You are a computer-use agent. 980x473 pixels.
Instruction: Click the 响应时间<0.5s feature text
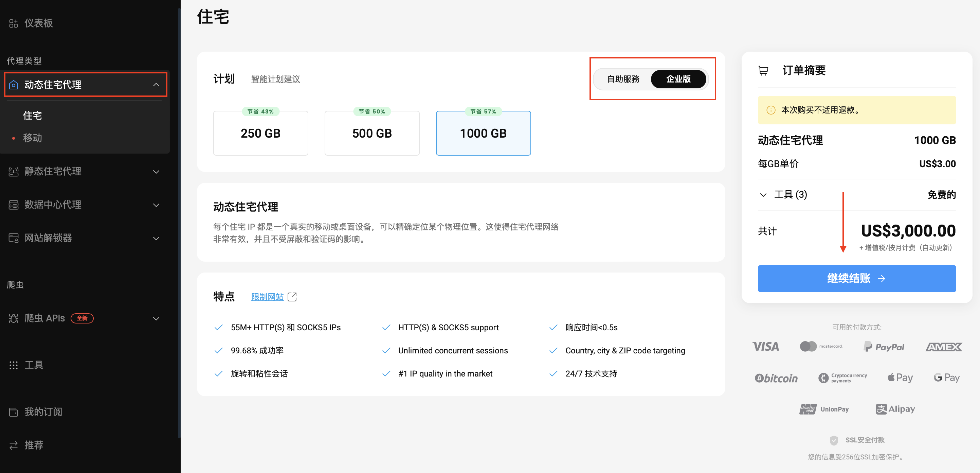(591, 328)
